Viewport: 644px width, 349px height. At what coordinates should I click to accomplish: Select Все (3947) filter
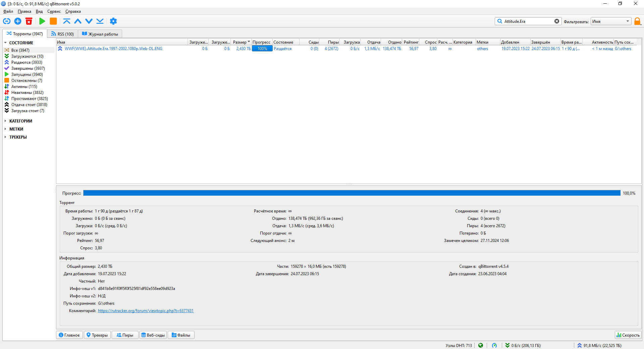coord(20,50)
